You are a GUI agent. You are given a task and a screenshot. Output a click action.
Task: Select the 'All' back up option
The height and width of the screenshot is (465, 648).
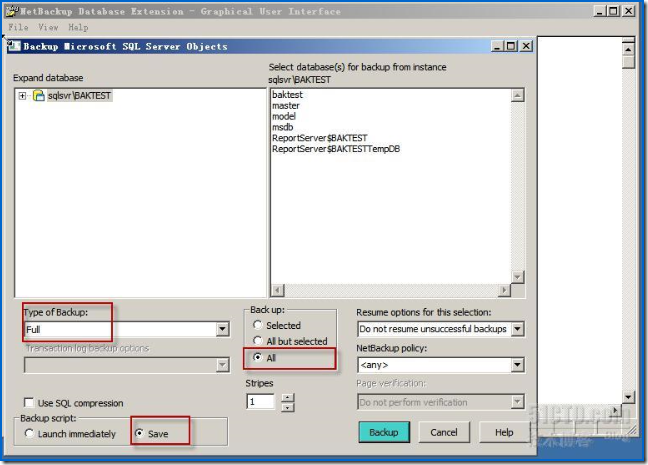coord(257,357)
